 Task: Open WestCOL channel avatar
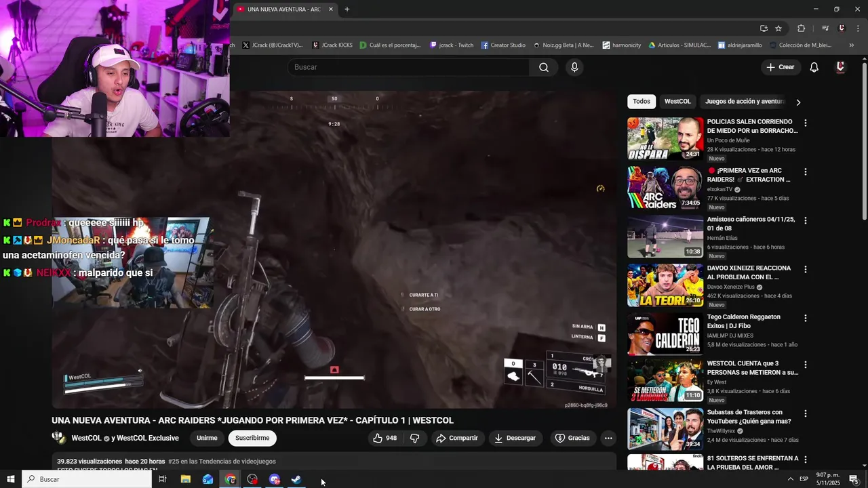[59, 438]
